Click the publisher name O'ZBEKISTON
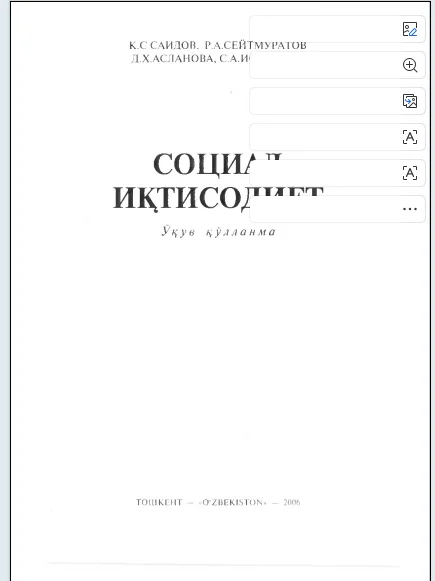 click(x=233, y=502)
